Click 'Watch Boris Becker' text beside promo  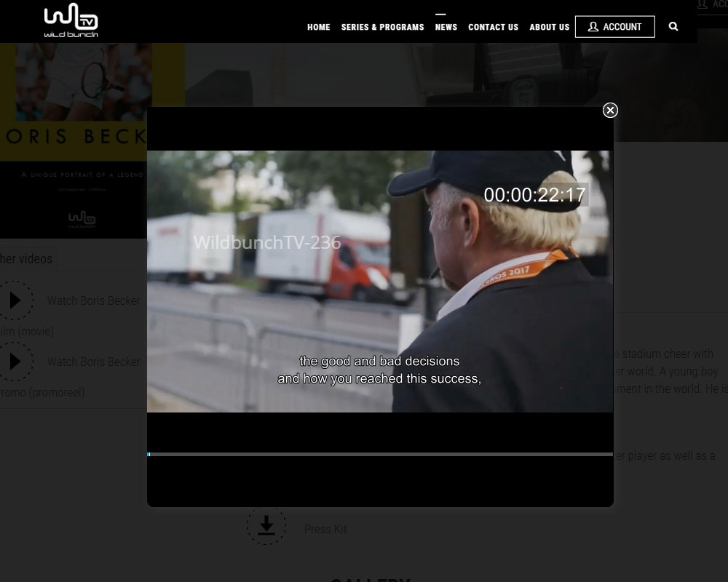pos(93,362)
